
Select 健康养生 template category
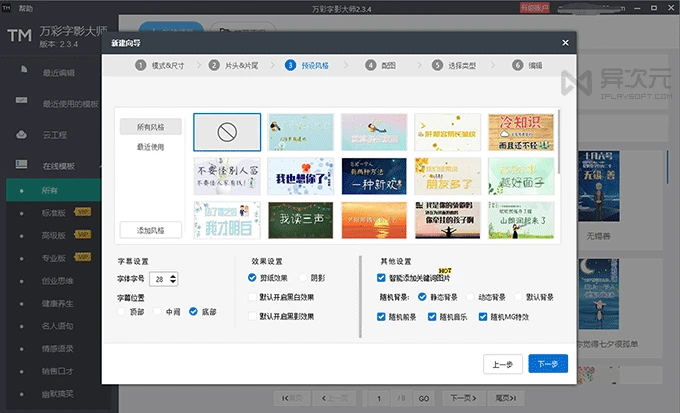point(57,303)
